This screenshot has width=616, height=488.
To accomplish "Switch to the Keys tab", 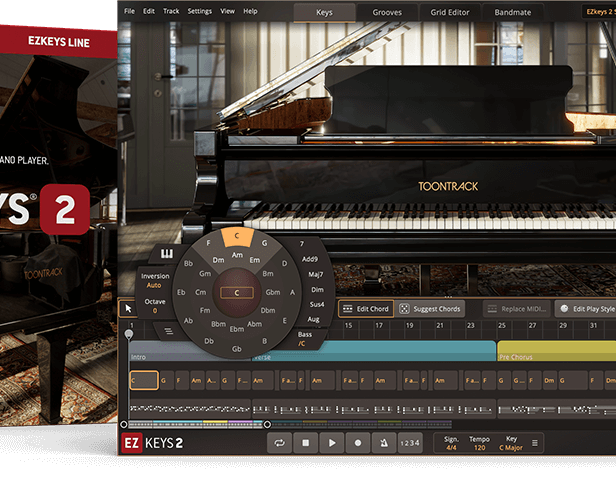I will pos(324,13).
